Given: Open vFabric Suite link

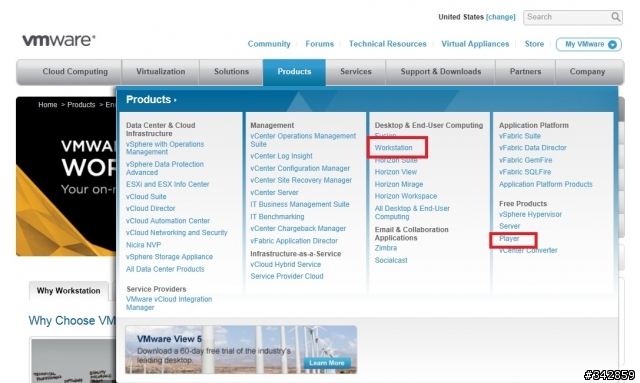Looking at the screenshot, I should click(520, 136).
